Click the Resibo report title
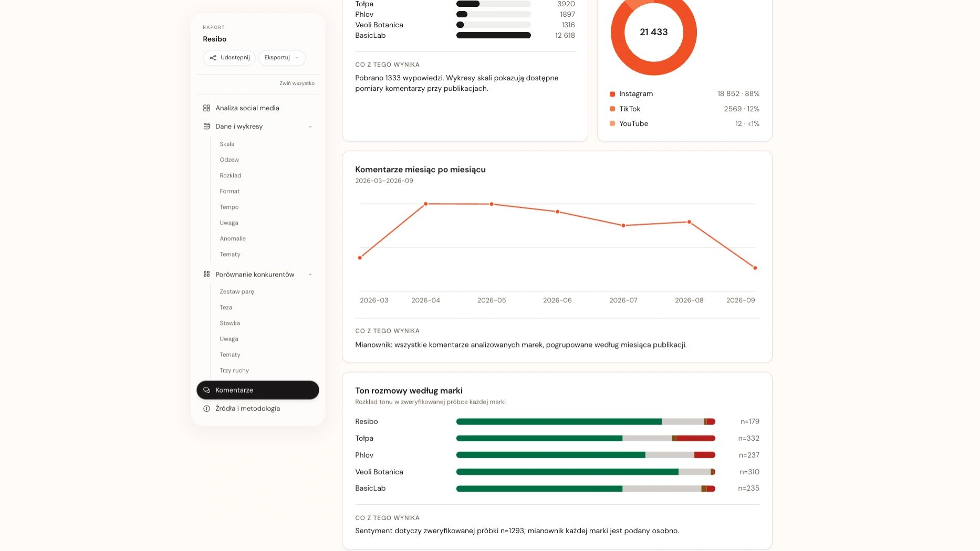 (x=215, y=39)
